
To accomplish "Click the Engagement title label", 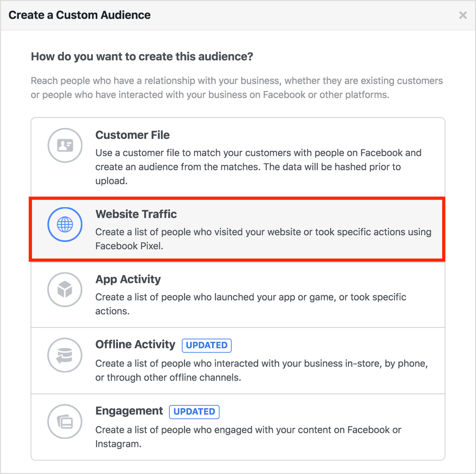I will pos(129,411).
